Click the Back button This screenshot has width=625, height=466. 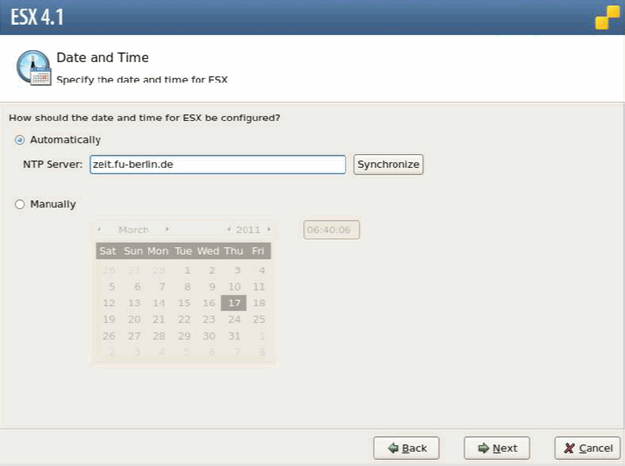pyautogui.click(x=406, y=448)
